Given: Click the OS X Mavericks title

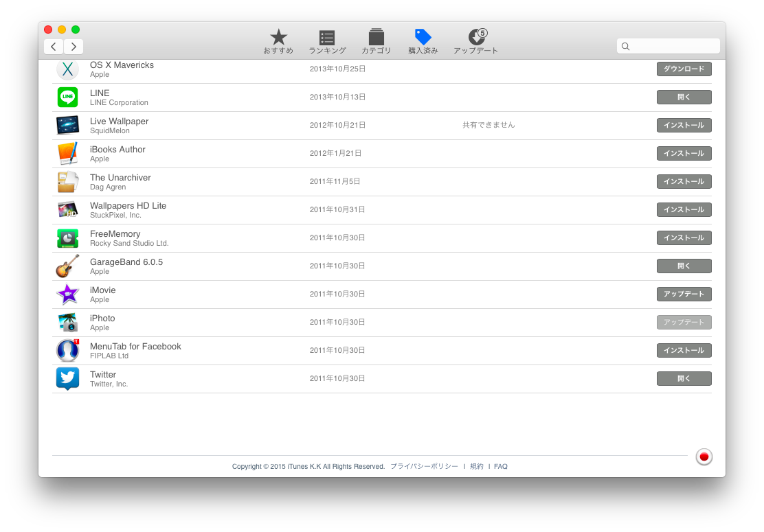Looking at the screenshot, I should (x=122, y=65).
